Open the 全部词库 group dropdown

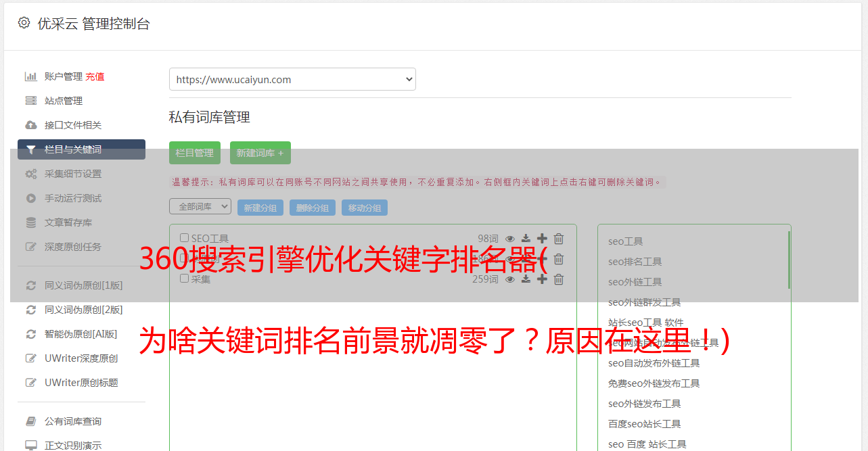(200, 206)
